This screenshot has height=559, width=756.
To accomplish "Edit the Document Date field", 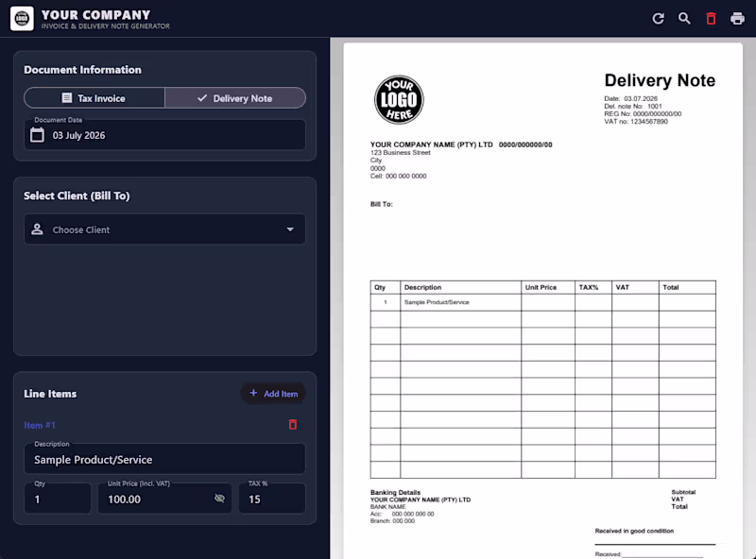I will click(x=164, y=135).
